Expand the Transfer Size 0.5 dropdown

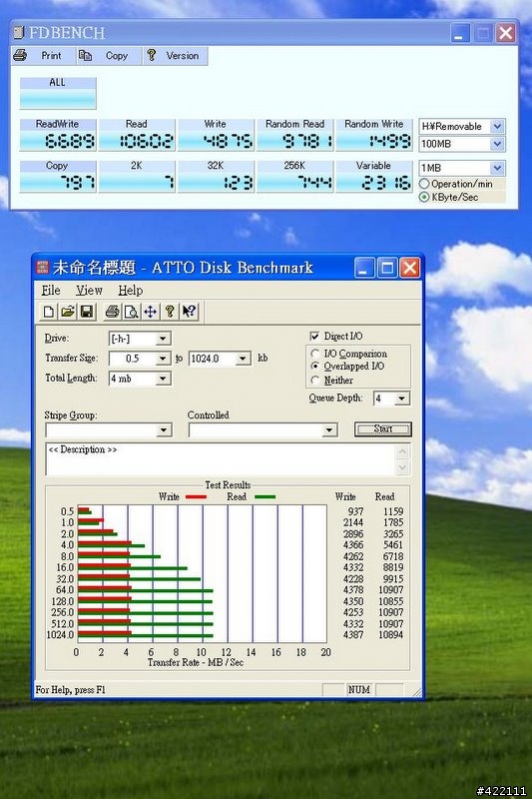pos(163,359)
